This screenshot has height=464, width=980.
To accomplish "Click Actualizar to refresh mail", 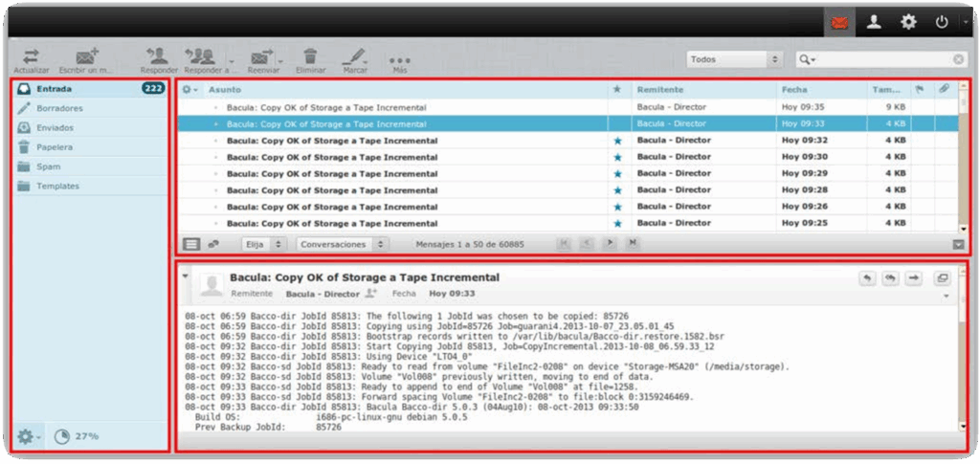I will click(32, 61).
